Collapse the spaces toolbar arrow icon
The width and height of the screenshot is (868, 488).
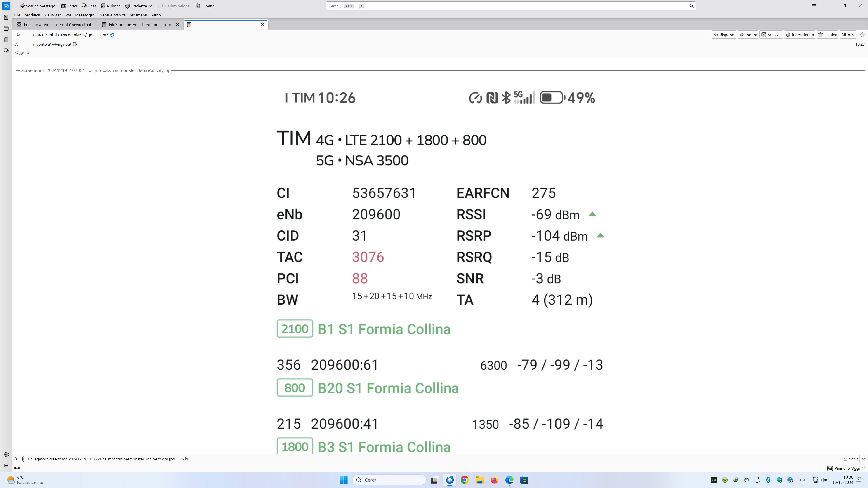click(x=6, y=465)
